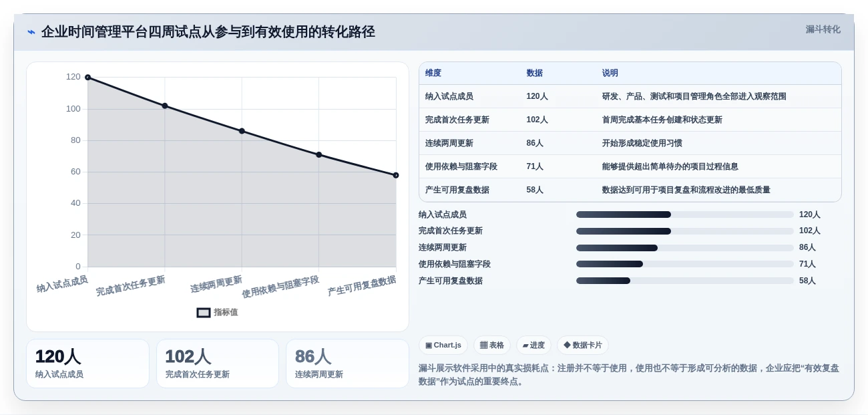Click the chart point for 完成首次任务更新
Screen dimensions: 868x415
tap(165, 106)
